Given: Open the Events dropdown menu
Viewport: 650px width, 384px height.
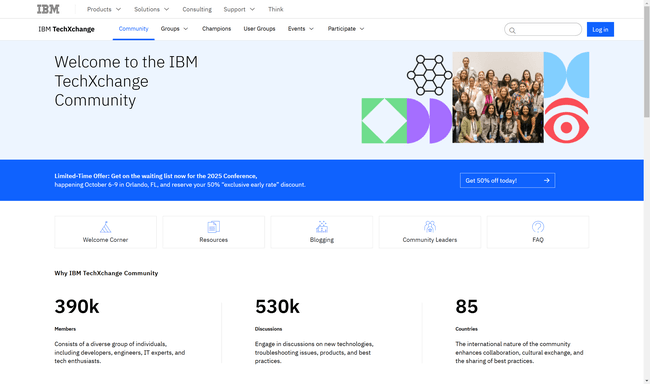Looking at the screenshot, I should tap(301, 29).
